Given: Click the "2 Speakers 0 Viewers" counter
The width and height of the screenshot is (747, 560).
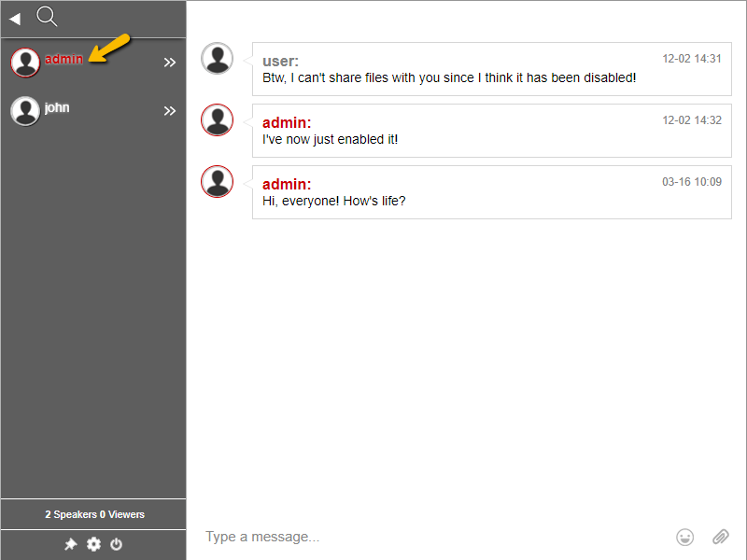Looking at the screenshot, I should tap(94, 514).
